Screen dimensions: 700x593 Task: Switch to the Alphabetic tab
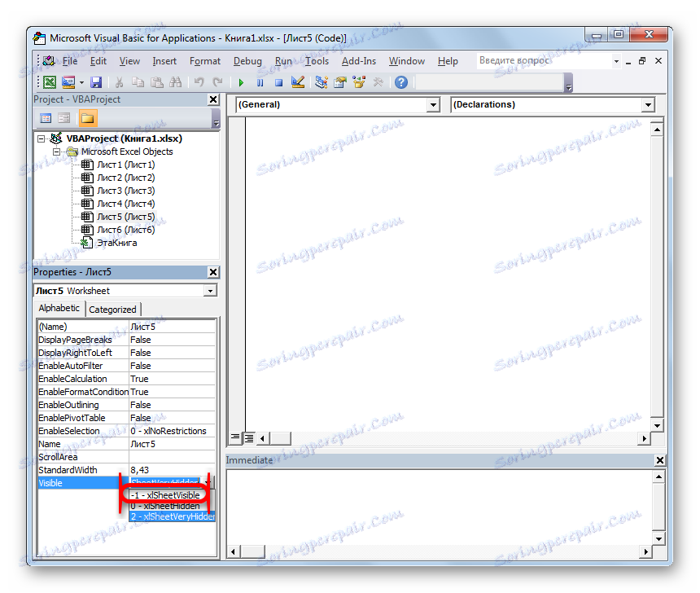[x=59, y=309]
